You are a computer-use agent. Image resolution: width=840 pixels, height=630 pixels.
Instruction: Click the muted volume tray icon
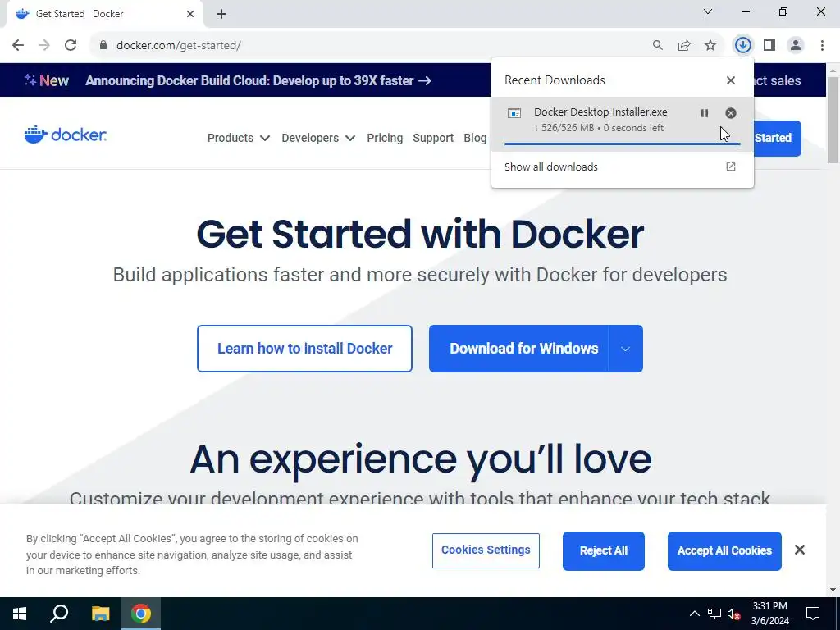tap(734, 614)
